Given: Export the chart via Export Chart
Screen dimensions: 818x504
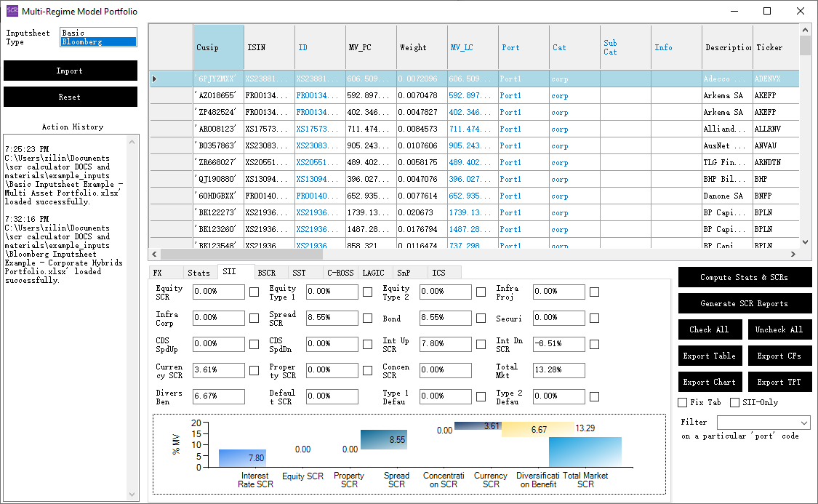Looking at the screenshot, I should tap(710, 382).
